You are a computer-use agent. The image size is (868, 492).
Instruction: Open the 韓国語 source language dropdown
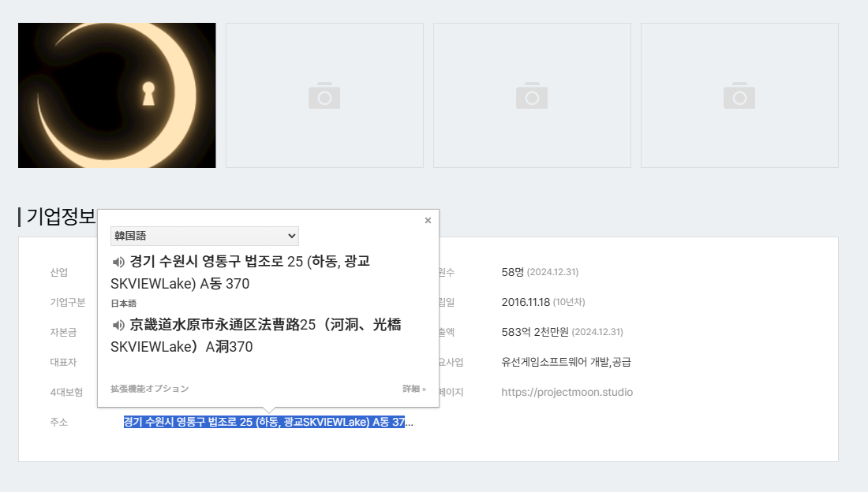click(x=205, y=236)
